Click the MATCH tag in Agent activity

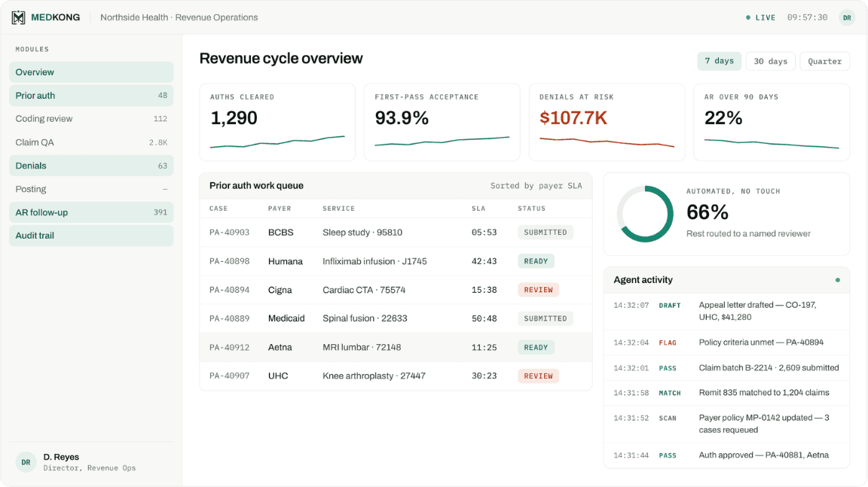pyautogui.click(x=670, y=393)
